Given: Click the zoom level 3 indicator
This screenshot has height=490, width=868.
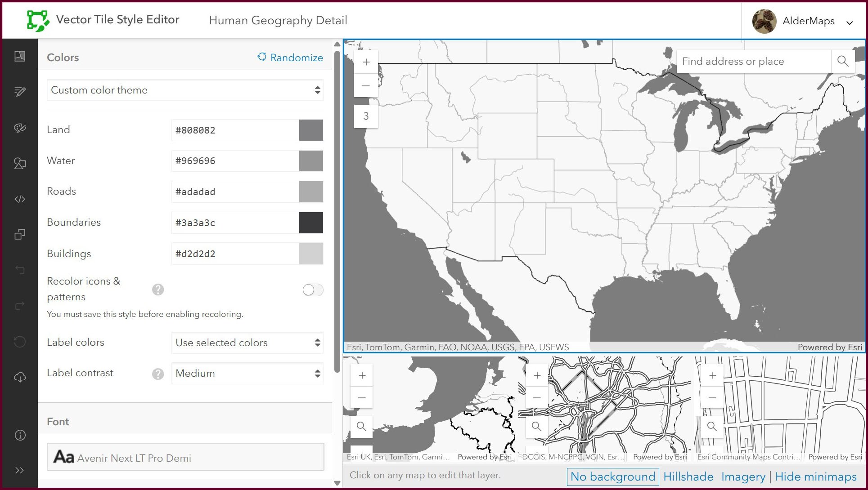Looking at the screenshot, I should pyautogui.click(x=366, y=116).
